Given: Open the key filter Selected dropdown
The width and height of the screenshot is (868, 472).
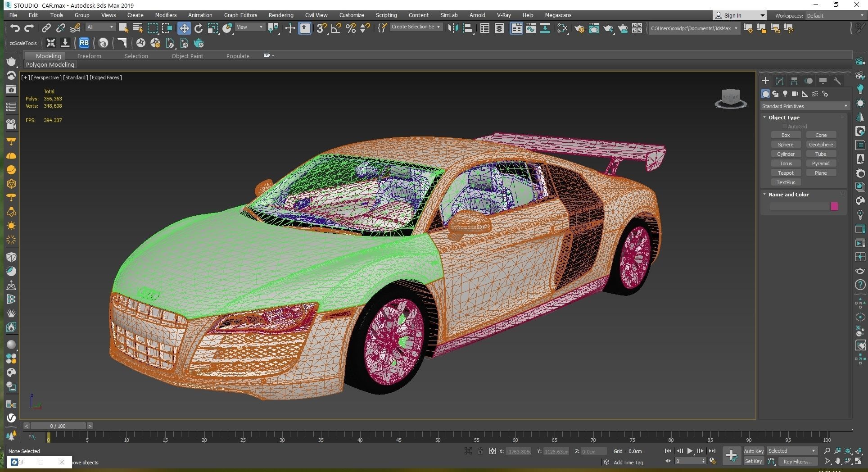Looking at the screenshot, I should point(792,451).
